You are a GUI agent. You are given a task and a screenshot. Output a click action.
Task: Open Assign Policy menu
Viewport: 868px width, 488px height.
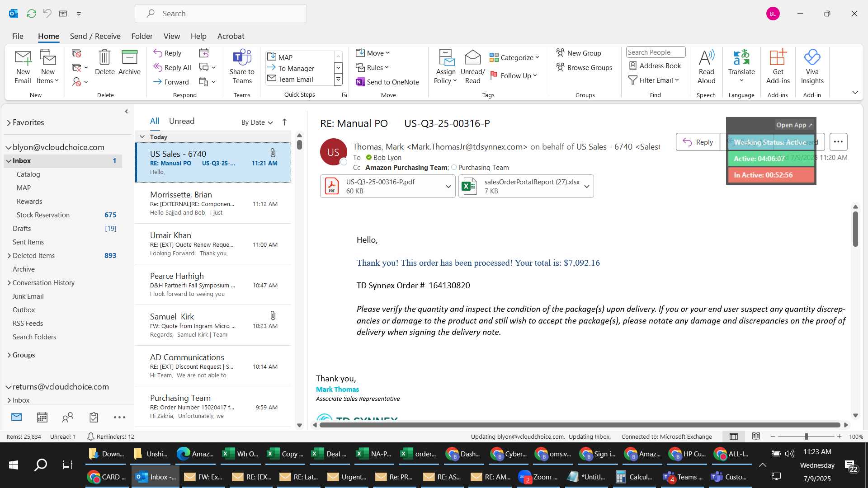coord(446,67)
